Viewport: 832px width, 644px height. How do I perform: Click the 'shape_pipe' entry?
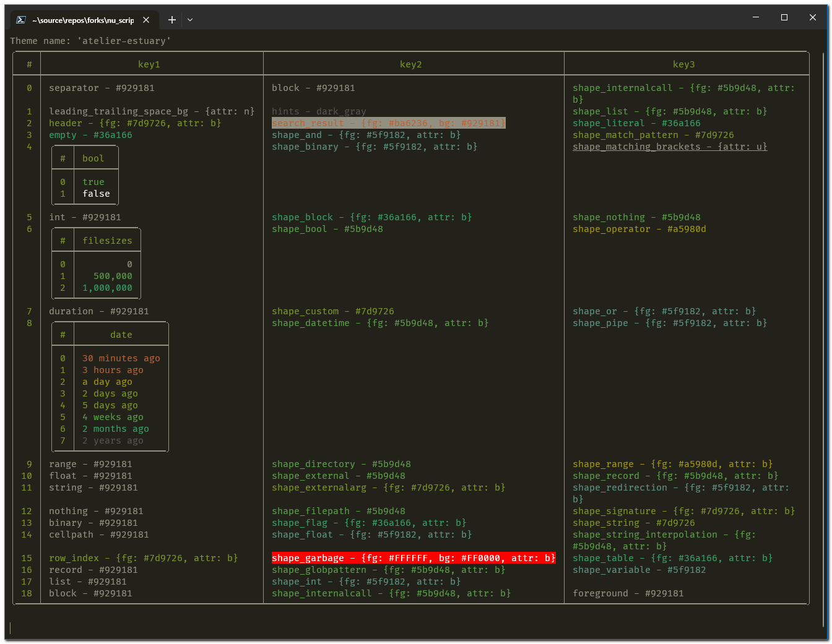coord(670,323)
